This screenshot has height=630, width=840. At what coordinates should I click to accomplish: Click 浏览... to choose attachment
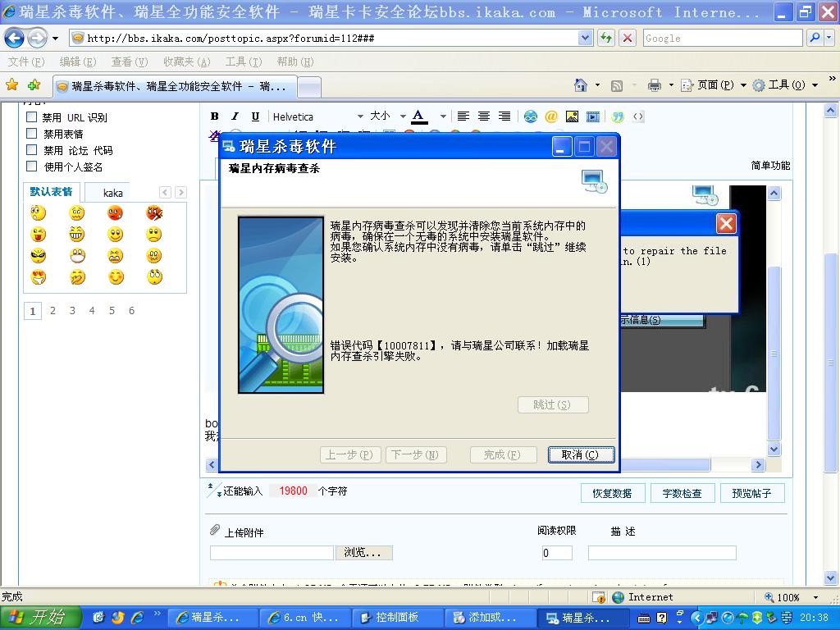363,553
